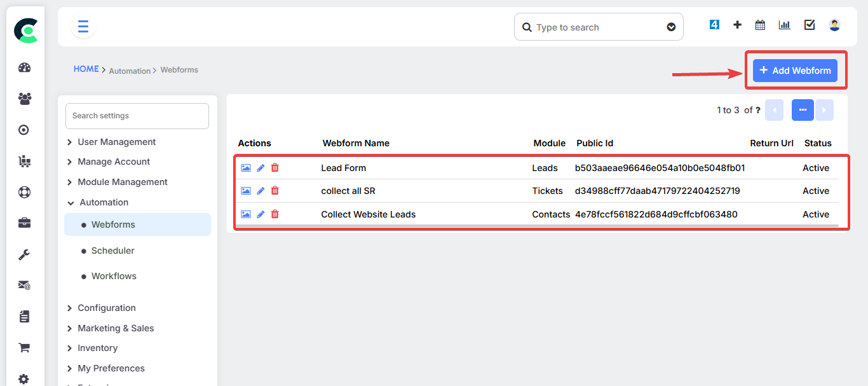
Task: Click the wrench tools icon in sidebar
Action: pos(24,254)
